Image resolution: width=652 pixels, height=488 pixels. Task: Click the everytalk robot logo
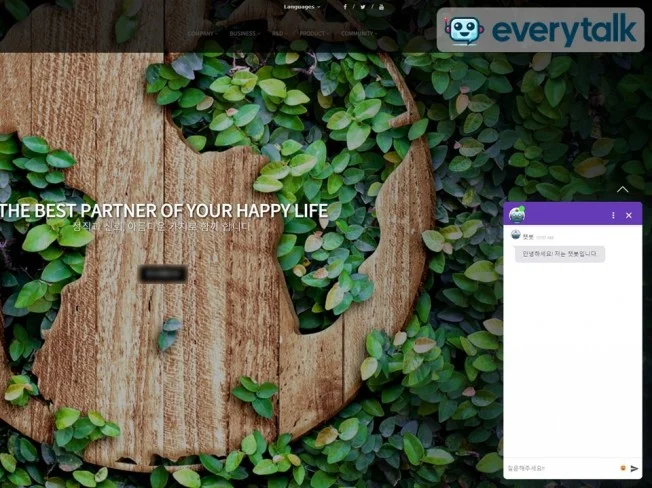point(464,30)
